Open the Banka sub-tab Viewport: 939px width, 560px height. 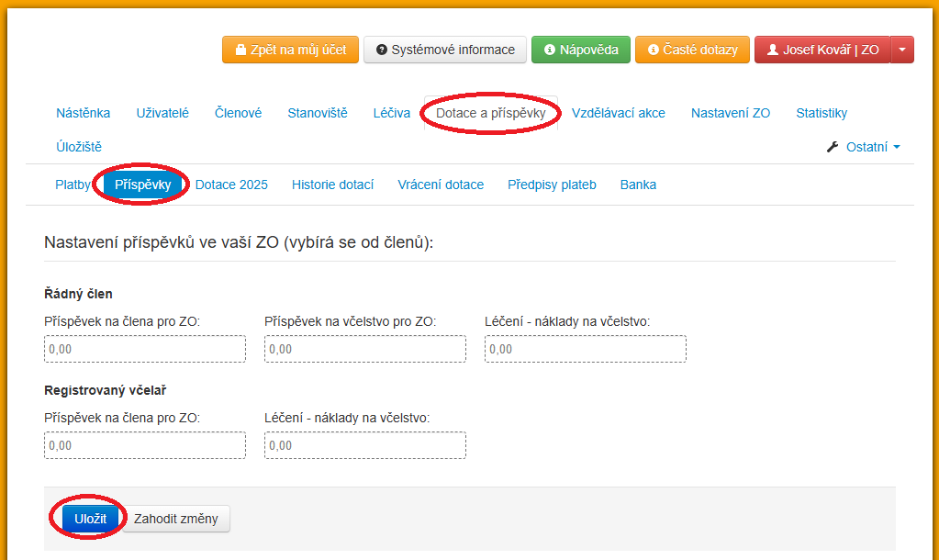(638, 185)
